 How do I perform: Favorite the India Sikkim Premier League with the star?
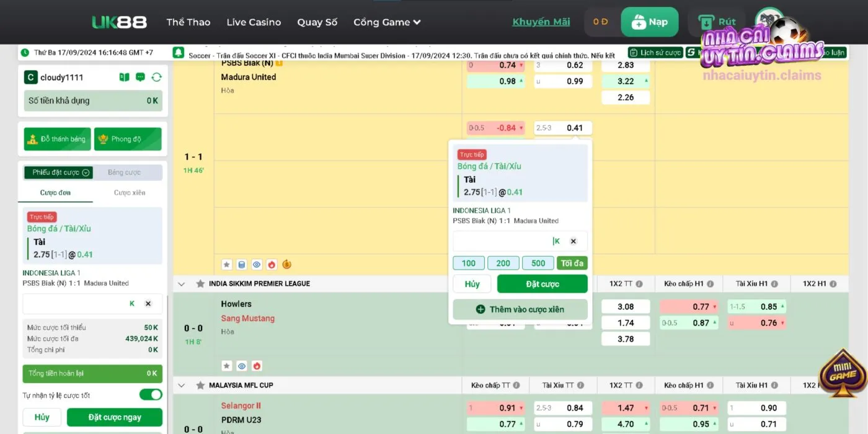pos(200,284)
